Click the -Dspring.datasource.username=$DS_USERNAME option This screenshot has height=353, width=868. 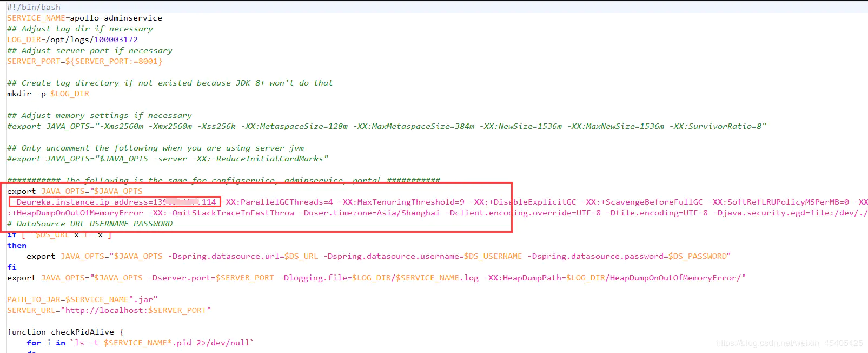(423, 256)
